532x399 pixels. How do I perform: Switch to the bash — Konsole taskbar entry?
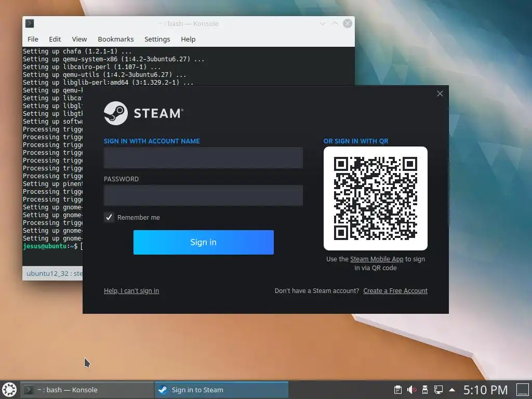[x=87, y=390]
